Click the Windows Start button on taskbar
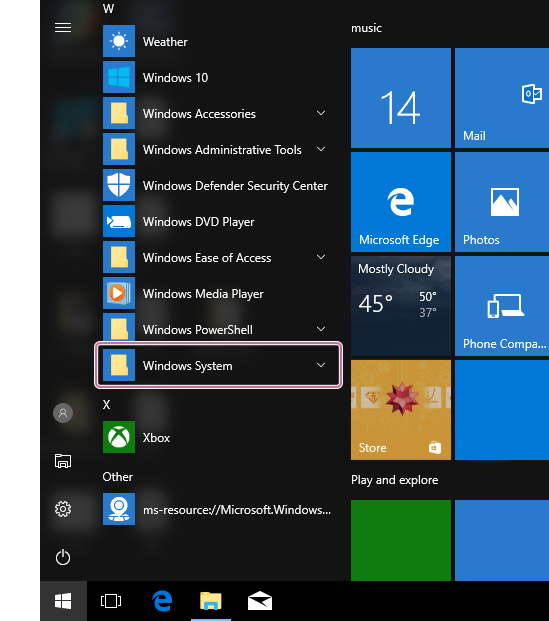This screenshot has width=549, height=621. coord(63,601)
